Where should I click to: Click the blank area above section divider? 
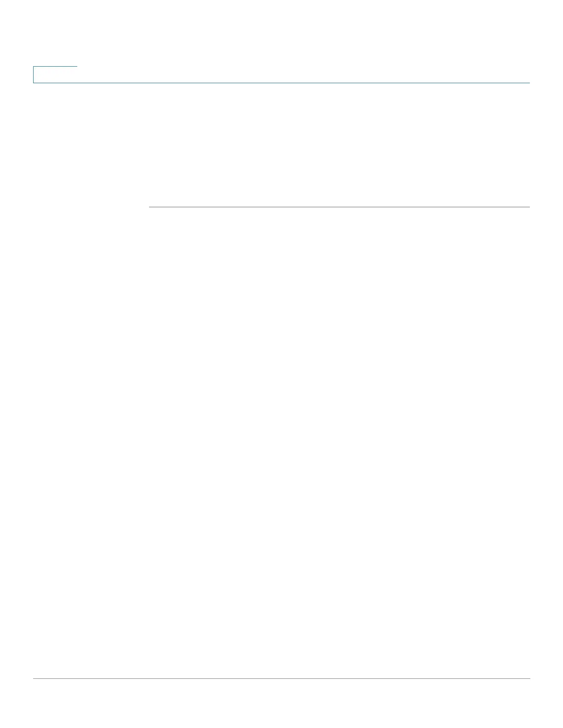click(339, 145)
